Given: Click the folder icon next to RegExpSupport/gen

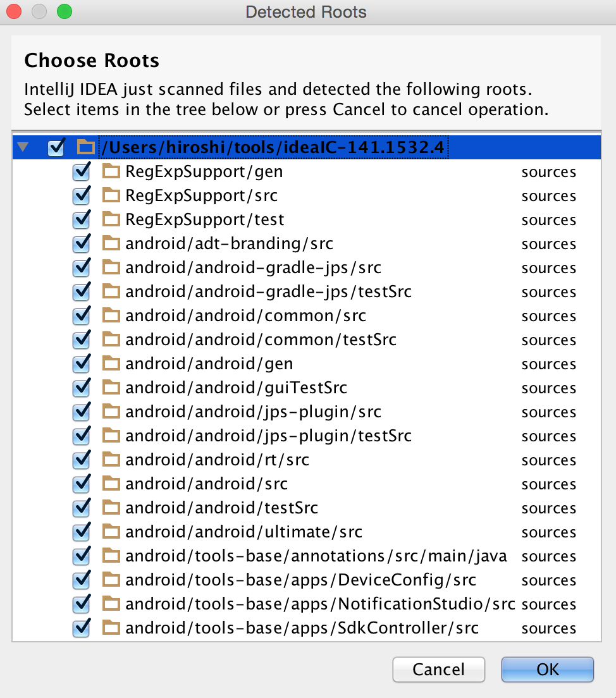Looking at the screenshot, I should coord(110,171).
